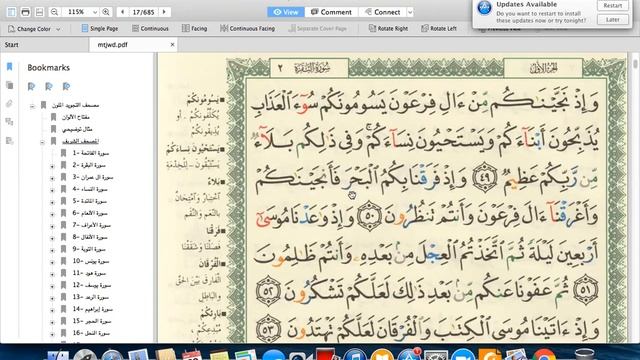Viewport: 640px width, 360px height.
Task: Click leftmost bookmark action icon under Bookmarks
Action: pos(31,86)
